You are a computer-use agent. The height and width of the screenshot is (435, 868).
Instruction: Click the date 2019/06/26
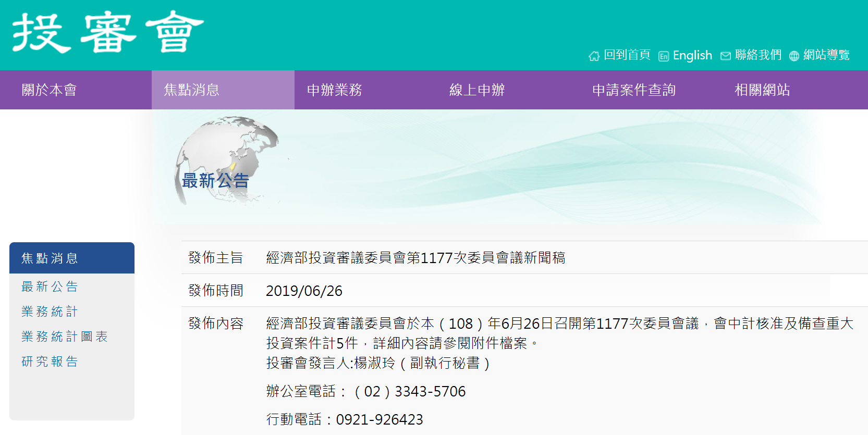tap(304, 291)
